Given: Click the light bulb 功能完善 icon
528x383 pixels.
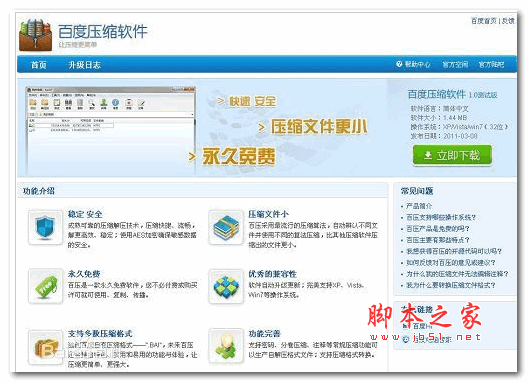Looking at the screenshot, I should pyautogui.click(x=226, y=347).
